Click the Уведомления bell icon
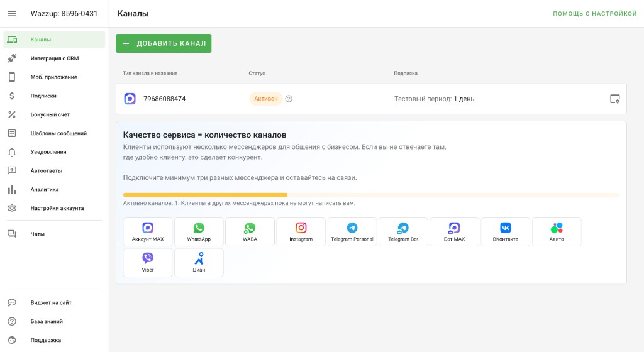 pyautogui.click(x=12, y=151)
